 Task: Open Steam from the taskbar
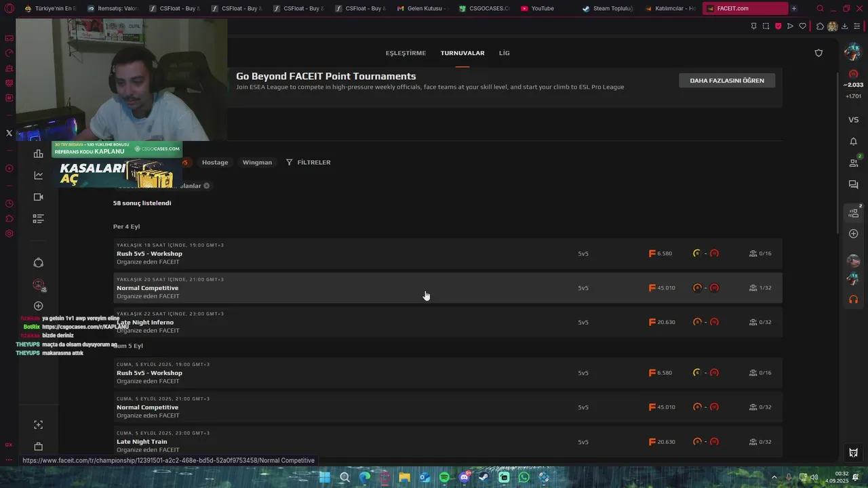484,477
